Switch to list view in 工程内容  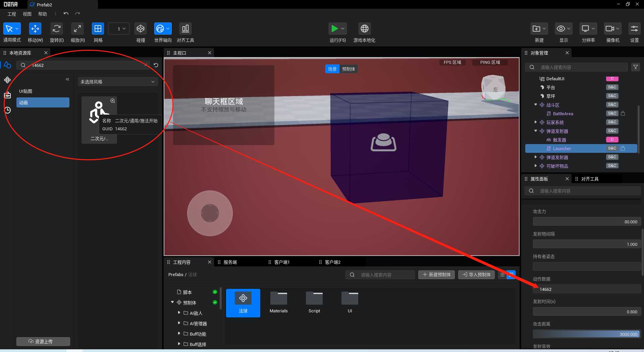502,275
